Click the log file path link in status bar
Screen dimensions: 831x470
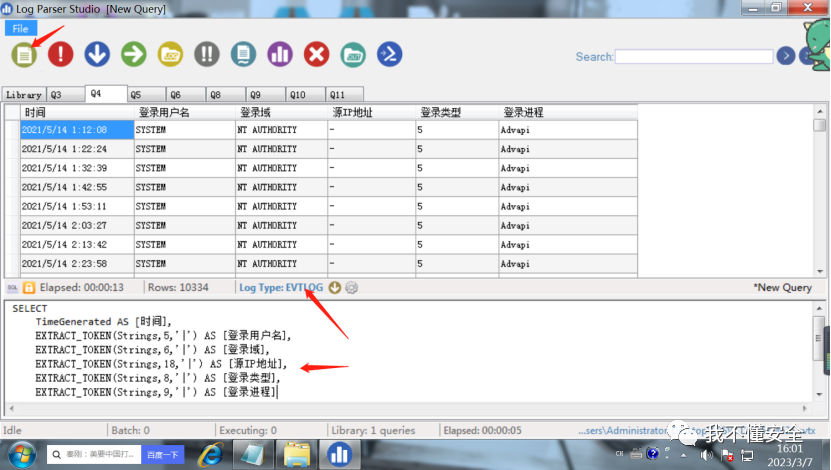696,430
